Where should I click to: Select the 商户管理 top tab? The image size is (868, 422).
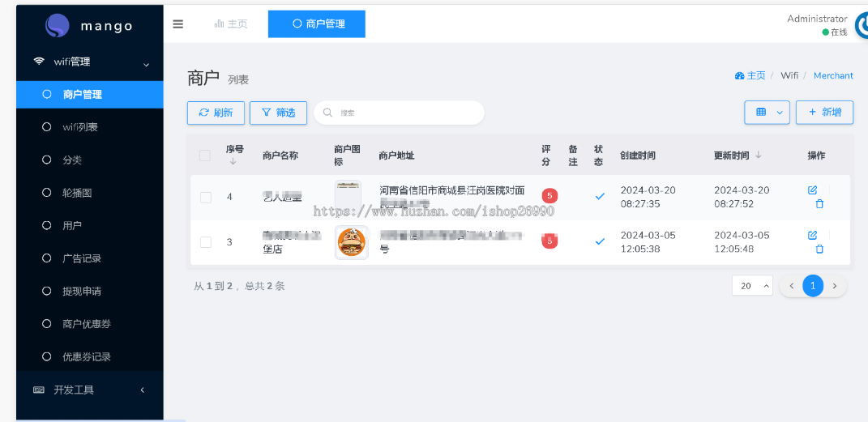pyautogui.click(x=317, y=23)
